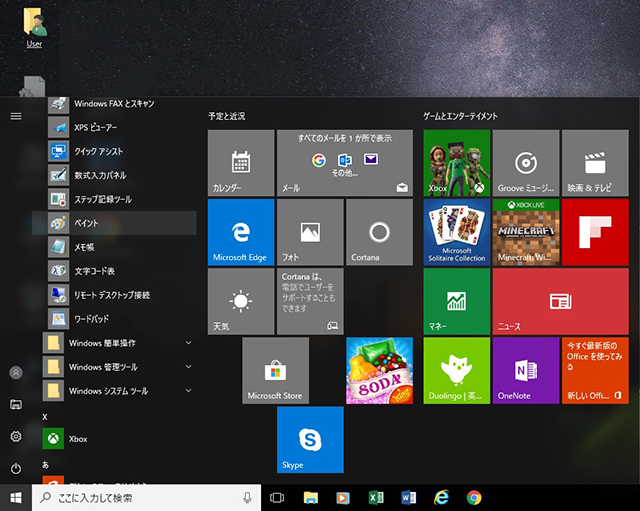Open the Groove Music tile

(525, 162)
